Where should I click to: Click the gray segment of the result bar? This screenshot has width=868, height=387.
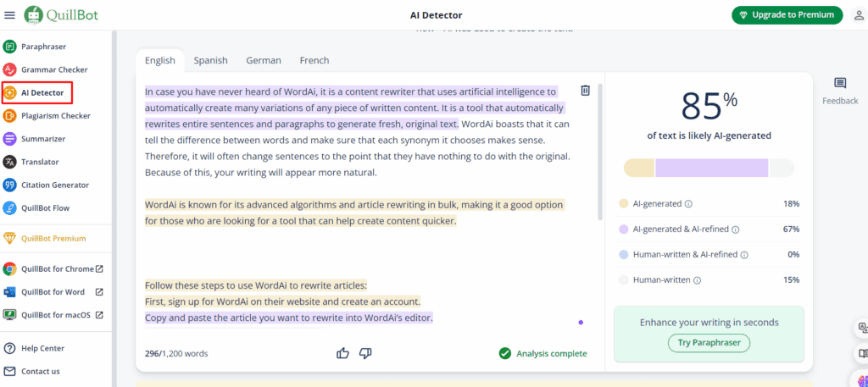coord(782,168)
